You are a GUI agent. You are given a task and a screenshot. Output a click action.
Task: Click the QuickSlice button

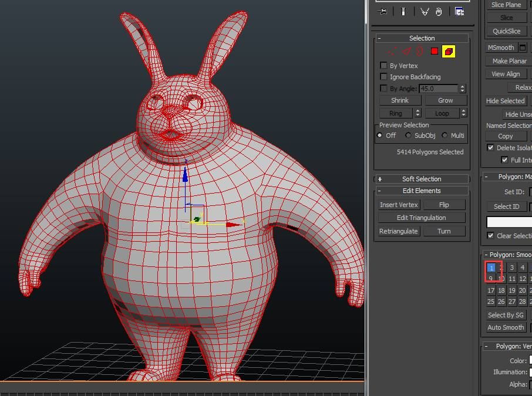tap(506, 31)
